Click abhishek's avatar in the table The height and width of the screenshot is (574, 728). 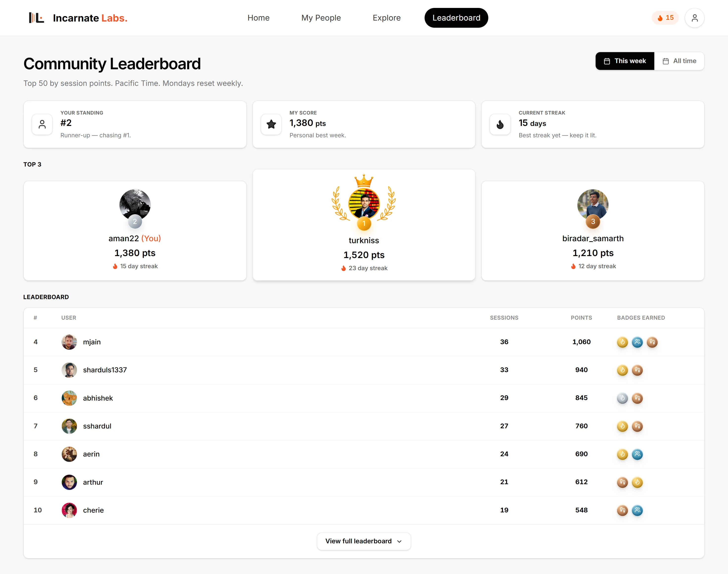(69, 398)
